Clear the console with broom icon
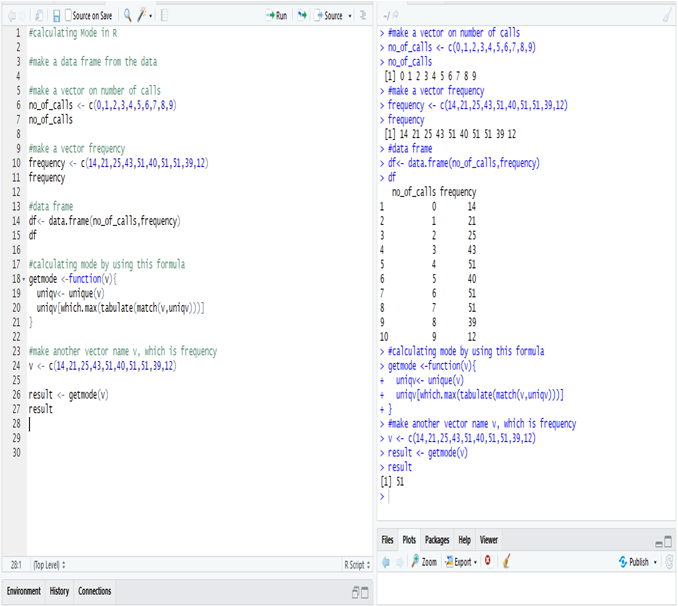 [x=667, y=16]
